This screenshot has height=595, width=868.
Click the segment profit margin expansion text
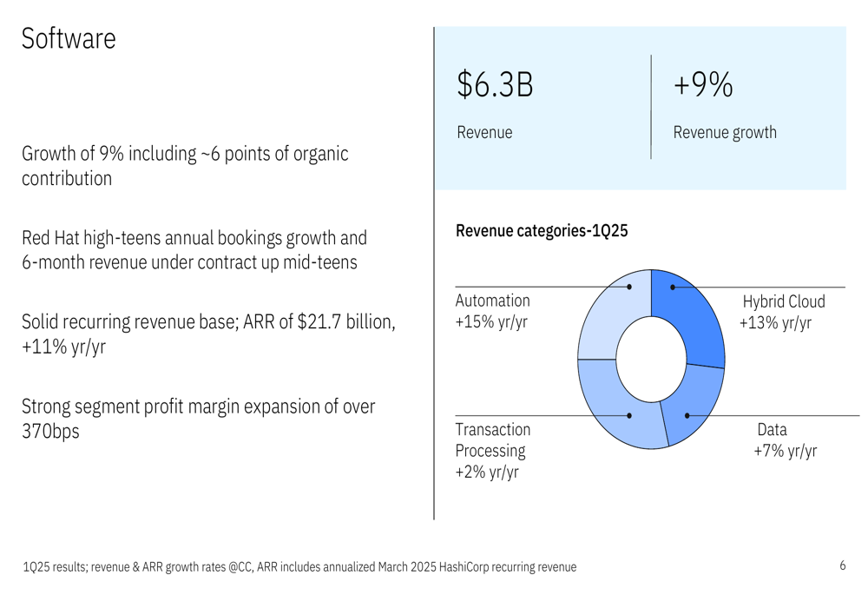198,419
